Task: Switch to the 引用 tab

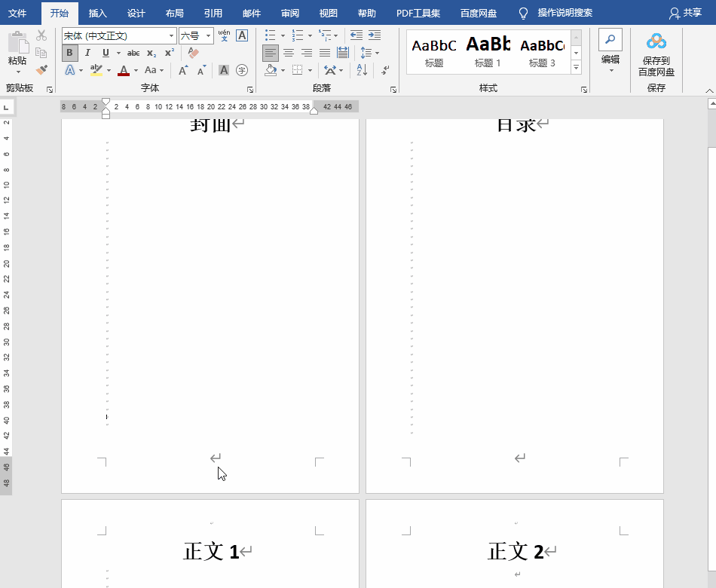Action: coord(213,13)
